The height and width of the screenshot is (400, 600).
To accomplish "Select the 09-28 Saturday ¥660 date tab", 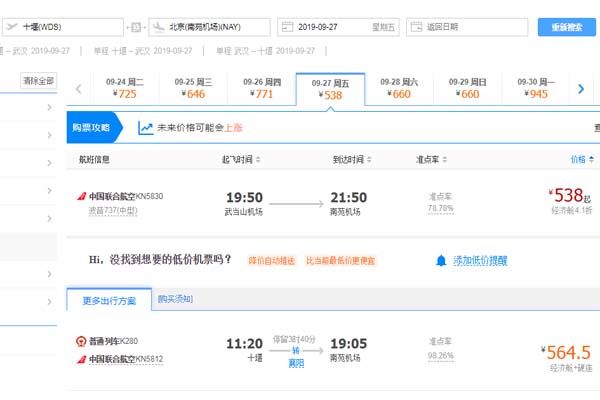I will point(399,88).
